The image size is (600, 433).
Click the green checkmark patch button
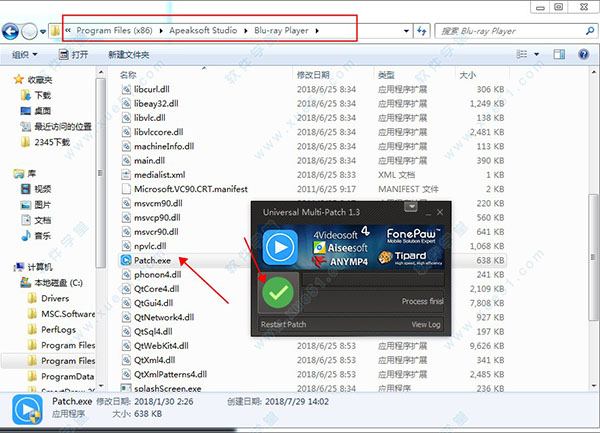pos(278,293)
